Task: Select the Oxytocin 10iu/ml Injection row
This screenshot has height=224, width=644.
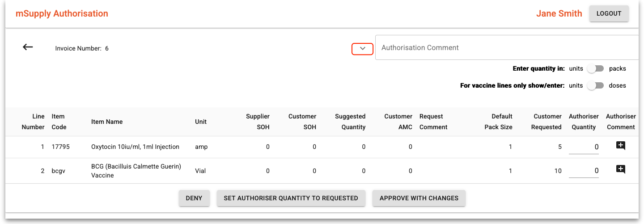Action: (x=135, y=147)
